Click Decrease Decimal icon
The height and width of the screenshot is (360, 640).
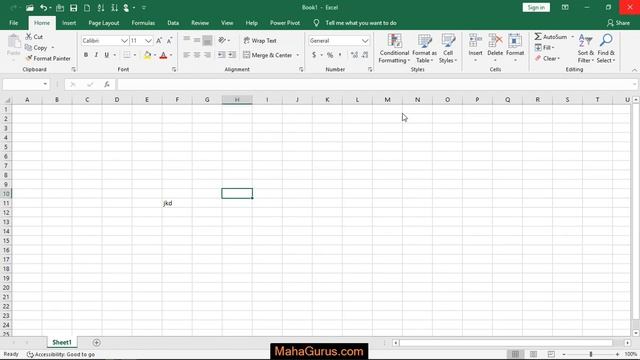(364, 55)
